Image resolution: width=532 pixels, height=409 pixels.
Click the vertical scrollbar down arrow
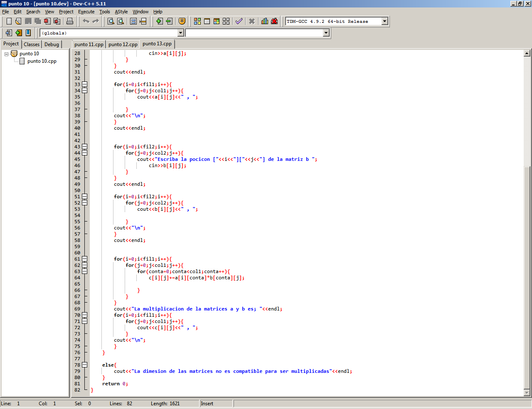click(527, 392)
